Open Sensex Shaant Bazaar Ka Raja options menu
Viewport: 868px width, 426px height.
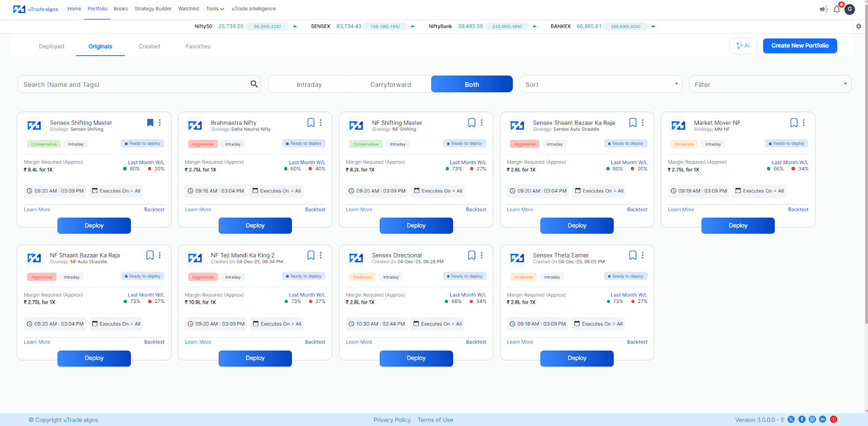[643, 122]
